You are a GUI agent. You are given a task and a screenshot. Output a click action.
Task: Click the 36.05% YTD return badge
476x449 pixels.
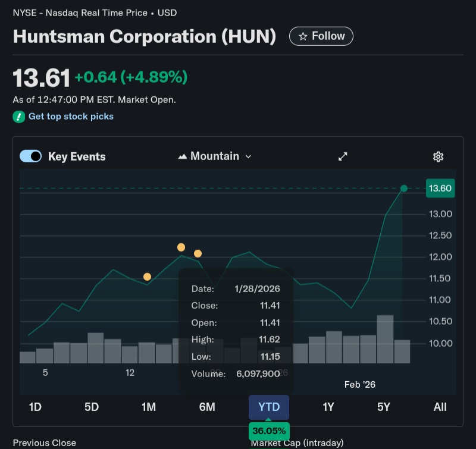(x=269, y=431)
